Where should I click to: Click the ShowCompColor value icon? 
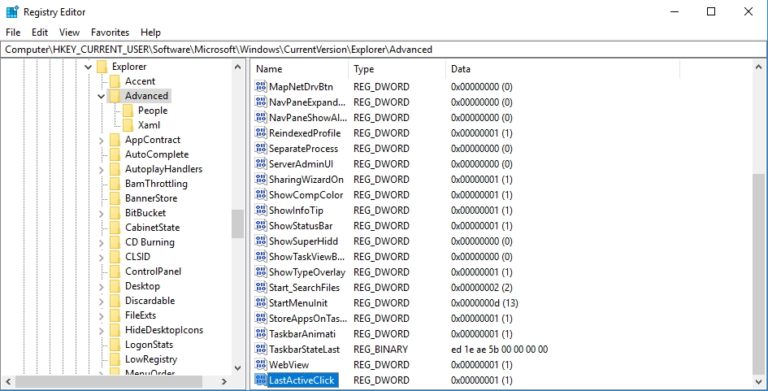click(x=261, y=195)
